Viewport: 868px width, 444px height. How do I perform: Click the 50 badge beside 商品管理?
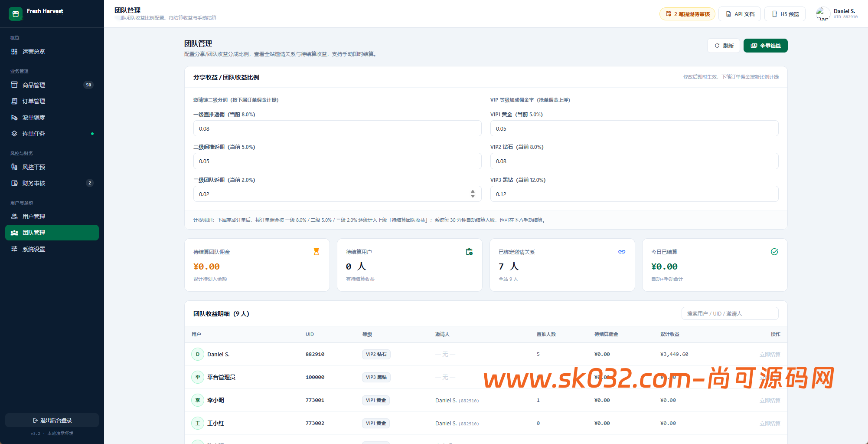(88, 85)
